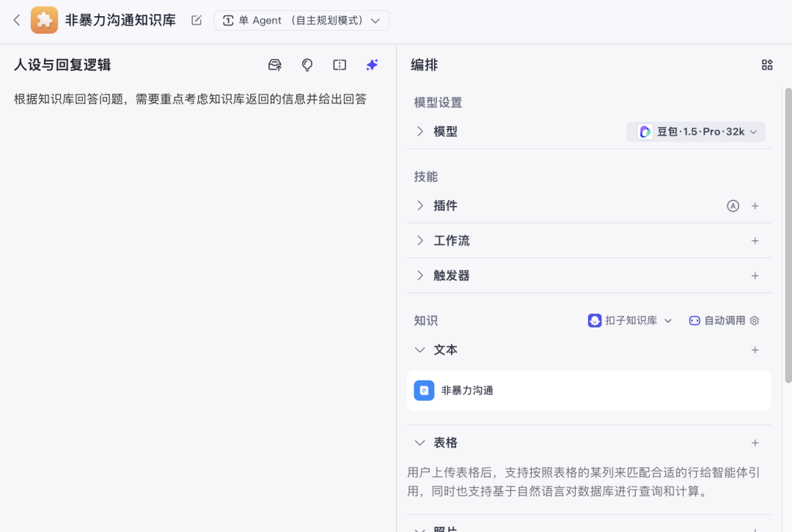
Task: Toggle the 扣子知识库 source selector
Action: coord(629,320)
